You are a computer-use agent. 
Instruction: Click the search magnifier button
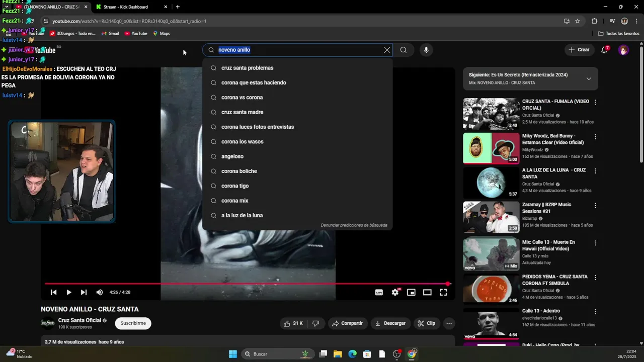pos(404,50)
